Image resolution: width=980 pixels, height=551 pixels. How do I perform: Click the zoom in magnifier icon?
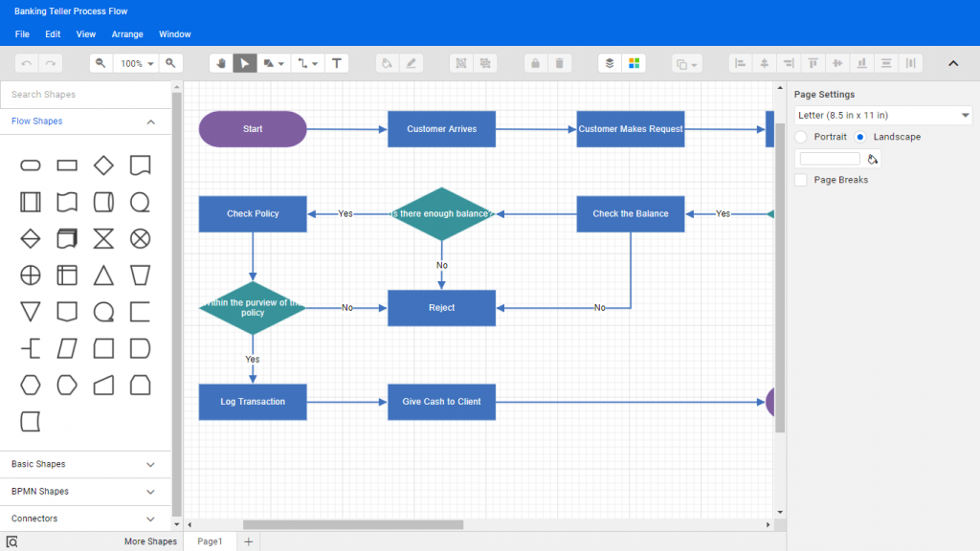click(x=170, y=63)
